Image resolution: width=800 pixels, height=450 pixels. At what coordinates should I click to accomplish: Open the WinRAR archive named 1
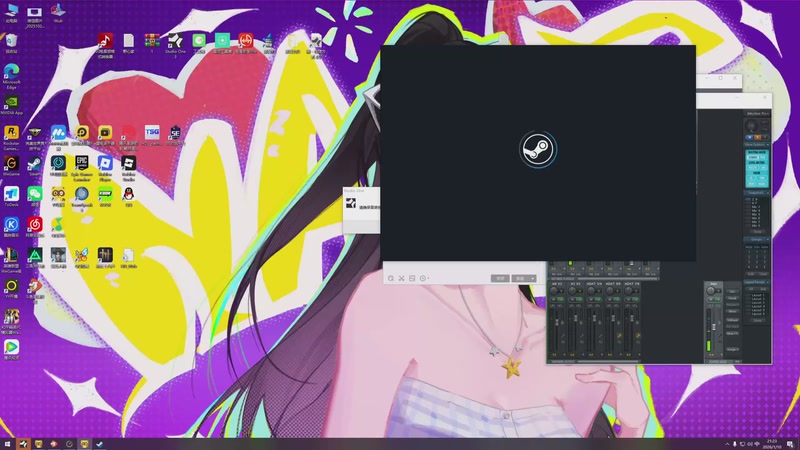click(x=152, y=41)
